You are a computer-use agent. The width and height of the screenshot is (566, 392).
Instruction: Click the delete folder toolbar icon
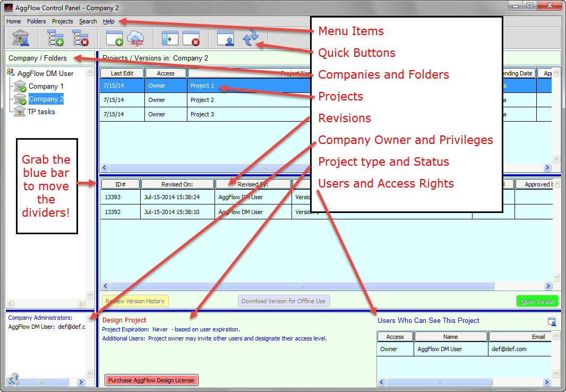(x=80, y=39)
